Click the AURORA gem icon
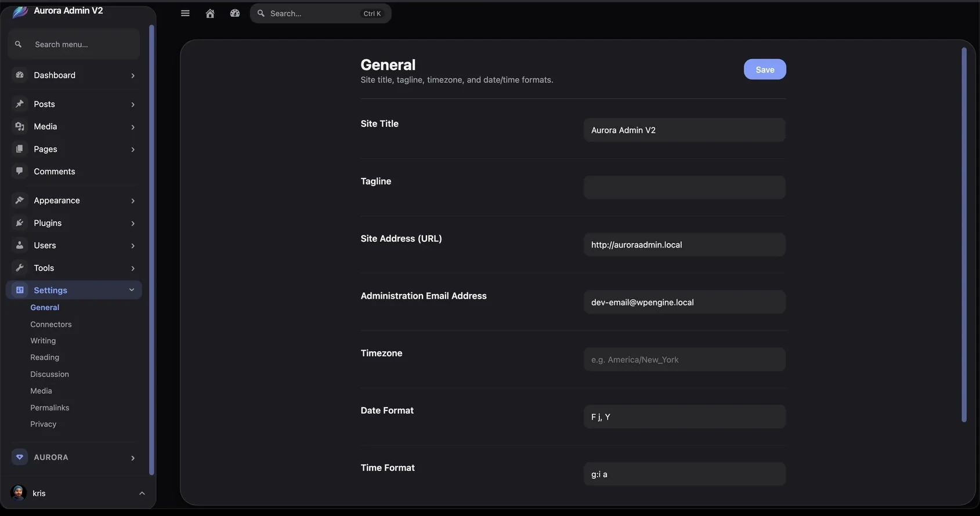 click(20, 457)
